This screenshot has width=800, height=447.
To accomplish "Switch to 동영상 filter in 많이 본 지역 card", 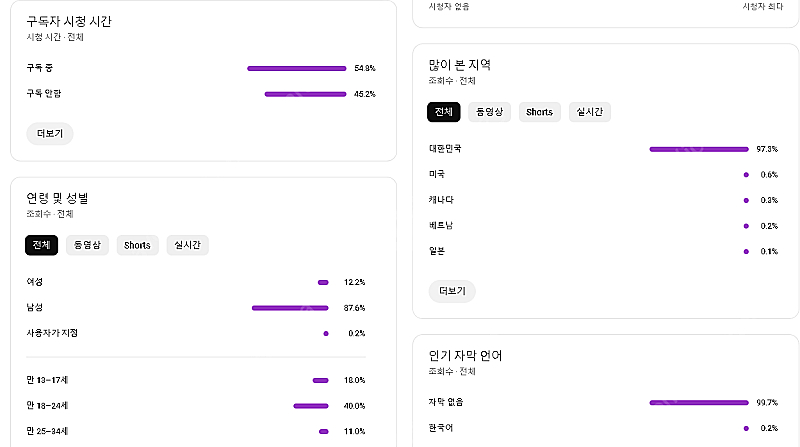I will 489,112.
